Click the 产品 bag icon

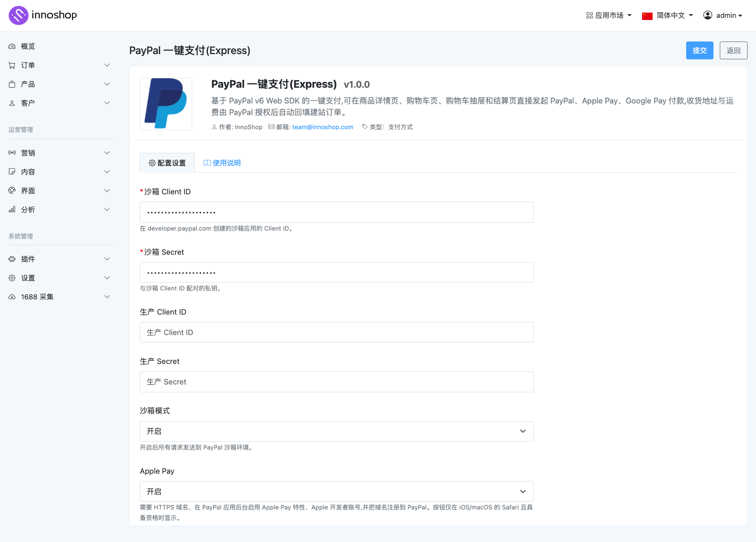(x=12, y=84)
